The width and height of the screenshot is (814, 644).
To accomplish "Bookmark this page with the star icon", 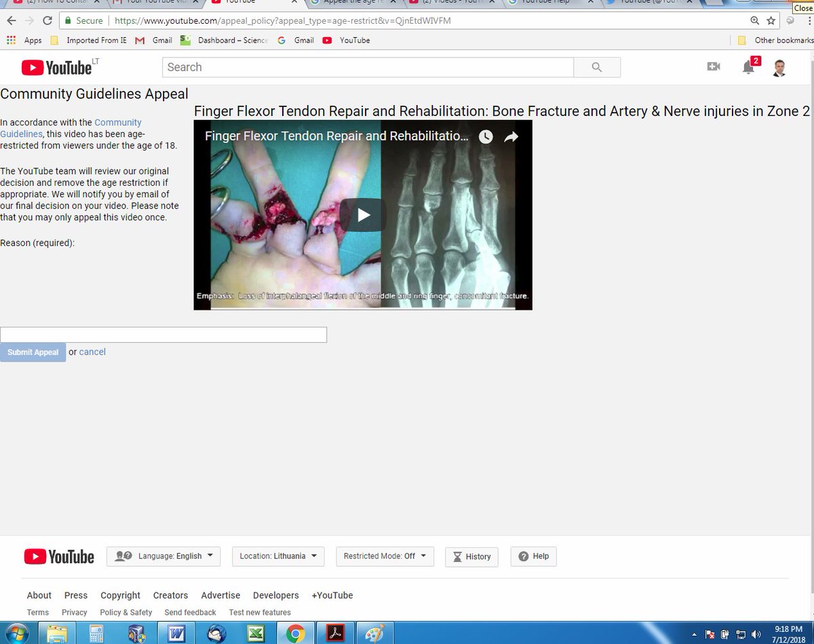I will pos(771,20).
